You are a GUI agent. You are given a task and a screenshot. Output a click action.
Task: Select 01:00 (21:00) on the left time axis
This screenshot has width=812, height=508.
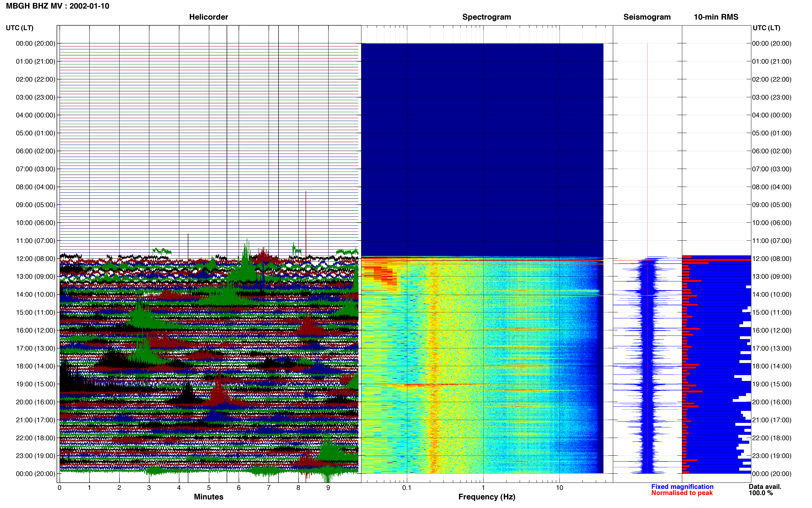[36, 61]
